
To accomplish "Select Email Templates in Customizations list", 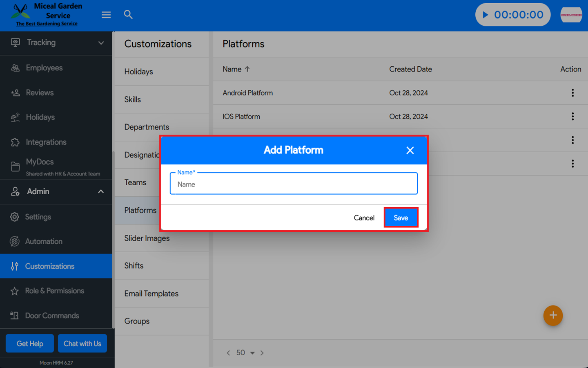I will click(151, 294).
